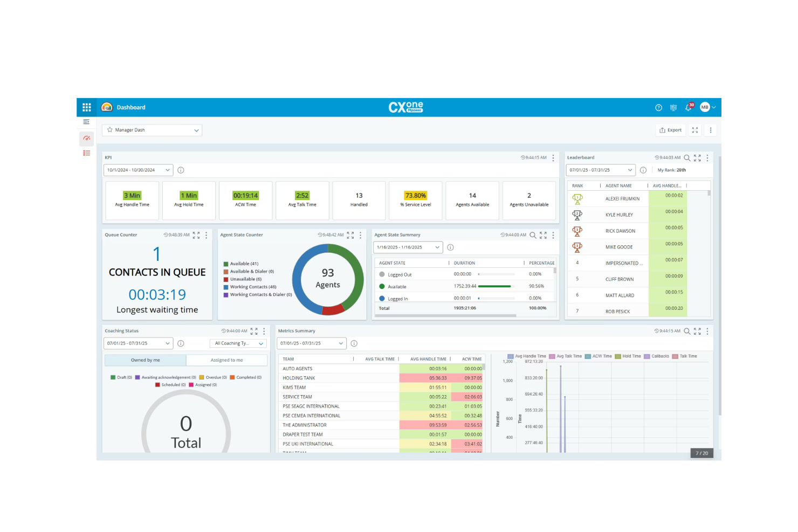
Task: Open the red list icon in the sidebar
Action: (x=86, y=153)
